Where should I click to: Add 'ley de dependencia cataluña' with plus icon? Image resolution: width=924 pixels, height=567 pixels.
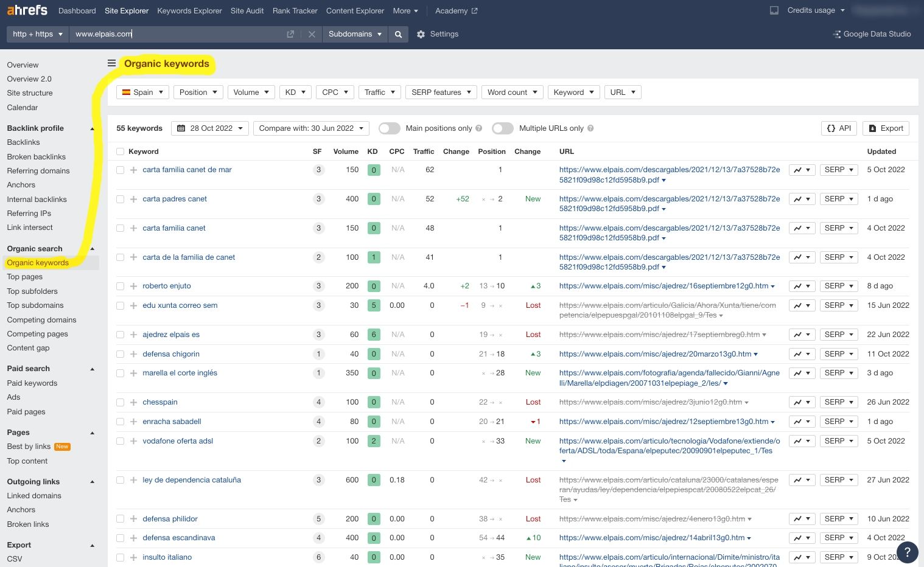click(x=133, y=481)
